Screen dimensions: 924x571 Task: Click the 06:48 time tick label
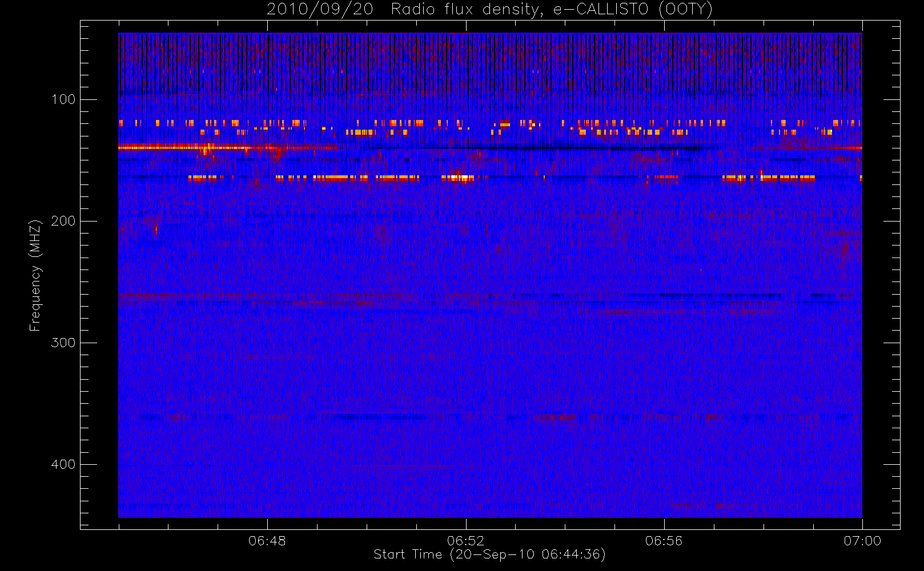(x=267, y=541)
